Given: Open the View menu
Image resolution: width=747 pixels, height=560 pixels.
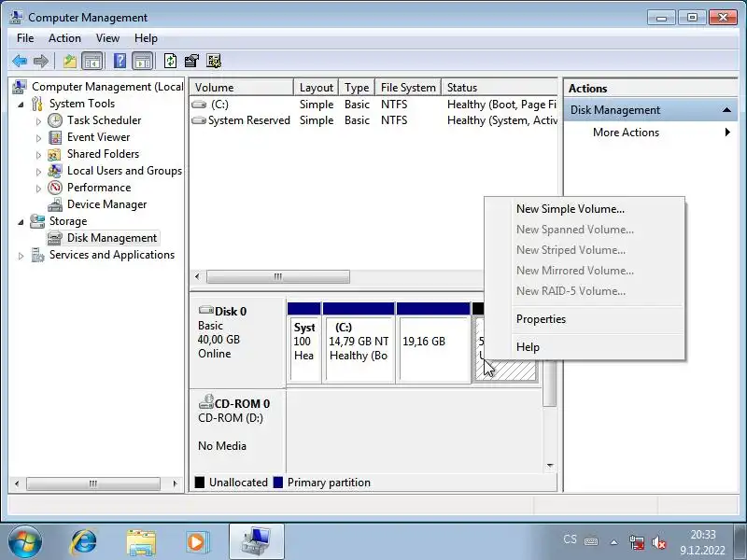Looking at the screenshot, I should click(107, 38).
